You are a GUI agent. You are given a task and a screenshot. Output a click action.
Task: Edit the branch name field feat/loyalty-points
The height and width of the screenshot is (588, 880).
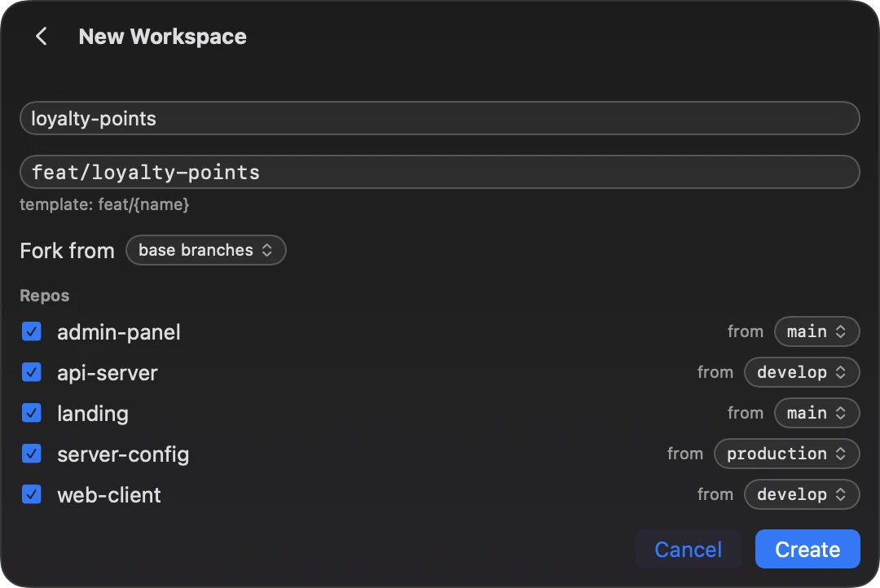(439, 172)
